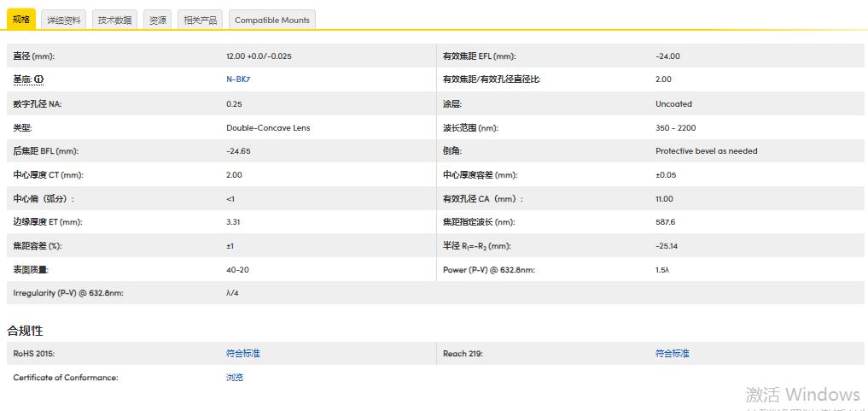
Task: Click the wavelength range 350 - 2200 value
Action: [675, 128]
